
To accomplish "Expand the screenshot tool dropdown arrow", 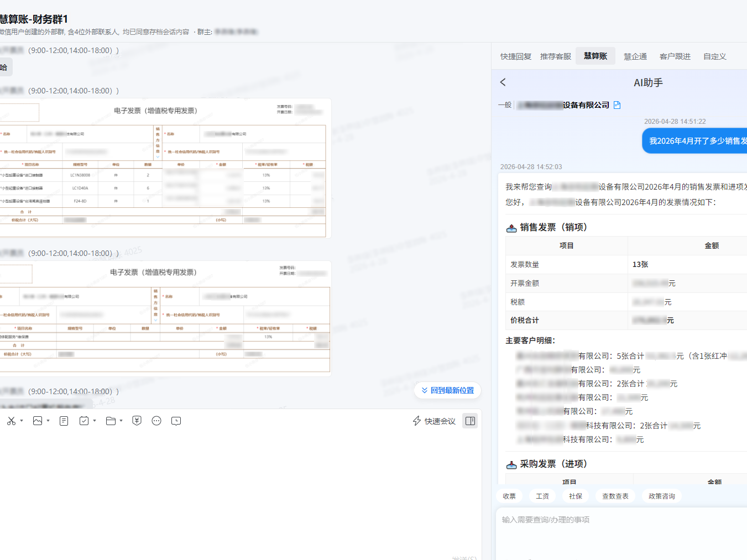I will tap(22, 421).
